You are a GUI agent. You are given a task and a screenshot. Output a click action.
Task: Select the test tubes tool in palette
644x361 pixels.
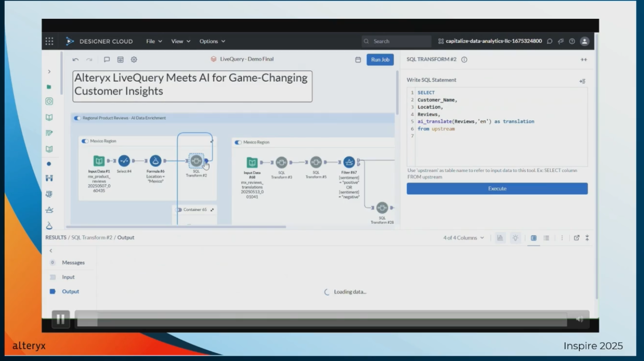click(49, 178)
